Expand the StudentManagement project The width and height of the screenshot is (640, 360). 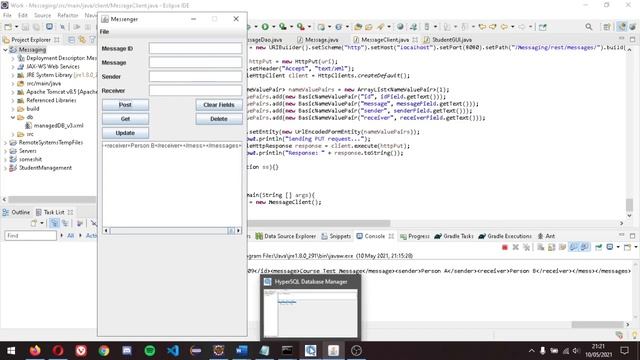tap(5, 168)
